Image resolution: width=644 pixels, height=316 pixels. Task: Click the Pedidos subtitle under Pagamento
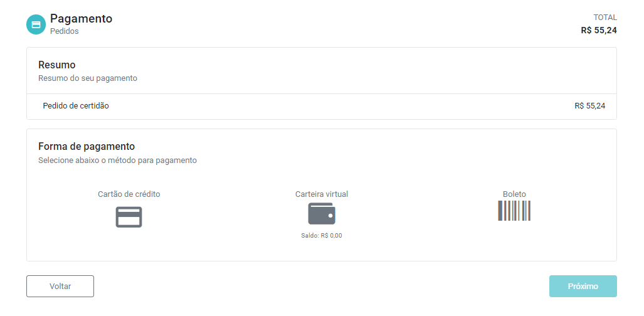(x=65, y=31)
